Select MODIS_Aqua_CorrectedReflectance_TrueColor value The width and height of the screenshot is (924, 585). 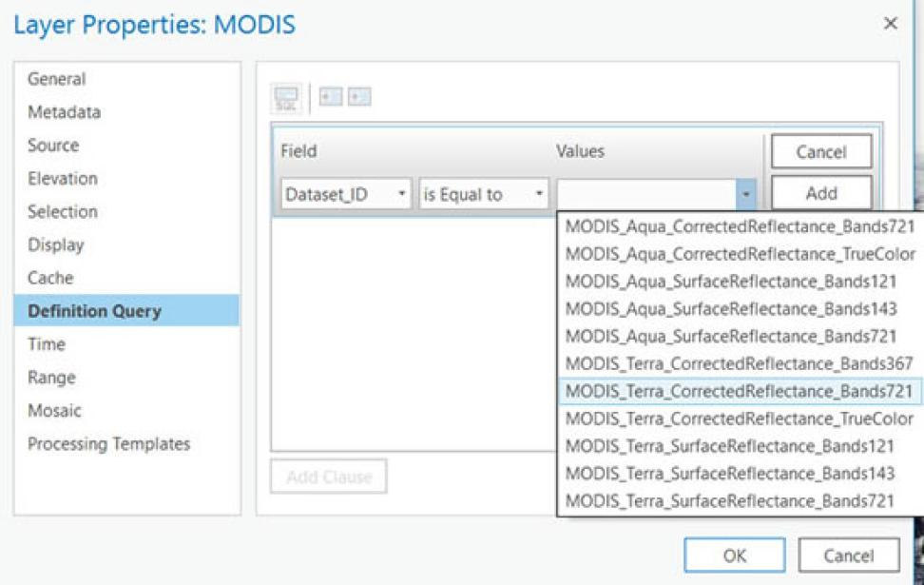click(741, 254)
